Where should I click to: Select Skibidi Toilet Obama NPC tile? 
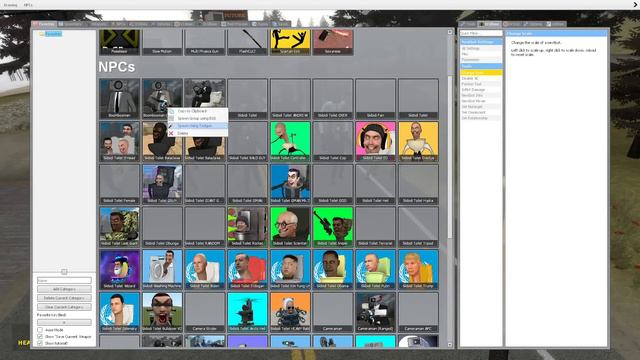[333, 269]
